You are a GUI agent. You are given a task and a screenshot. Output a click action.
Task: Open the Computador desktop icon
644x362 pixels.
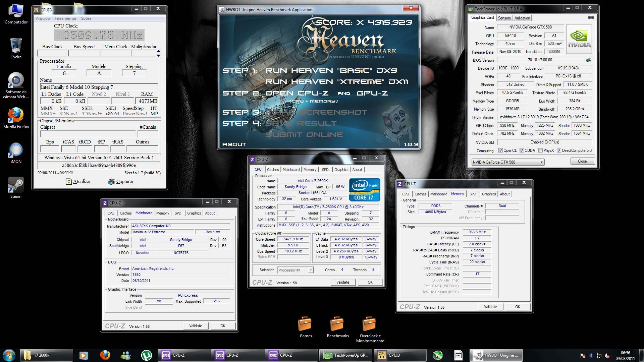tap(16, 14)
